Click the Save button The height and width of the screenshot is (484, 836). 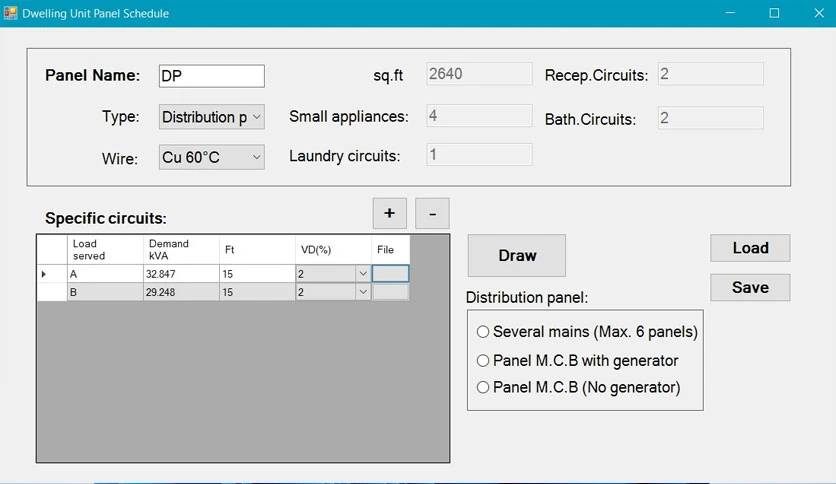[x=750, y=287]
